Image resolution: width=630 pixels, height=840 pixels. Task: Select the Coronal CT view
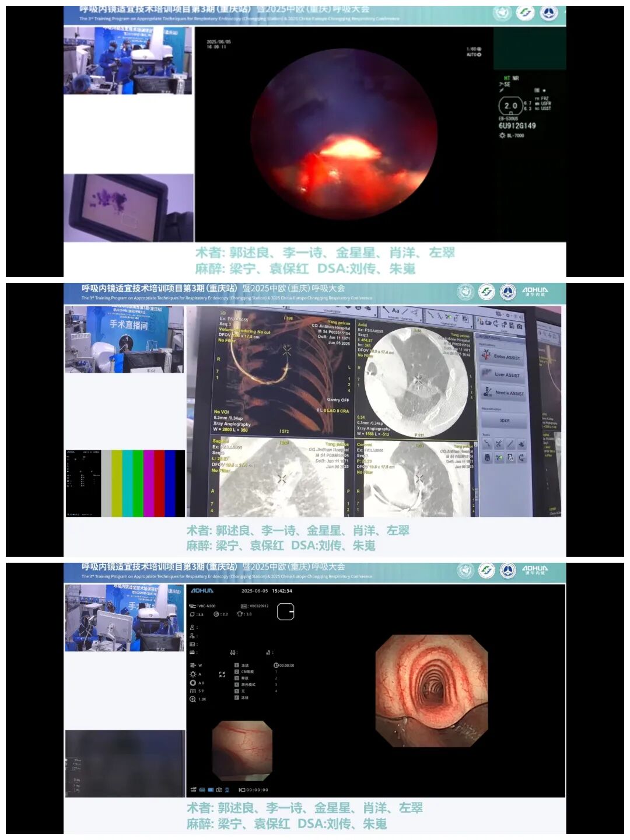tap(416, 478)
